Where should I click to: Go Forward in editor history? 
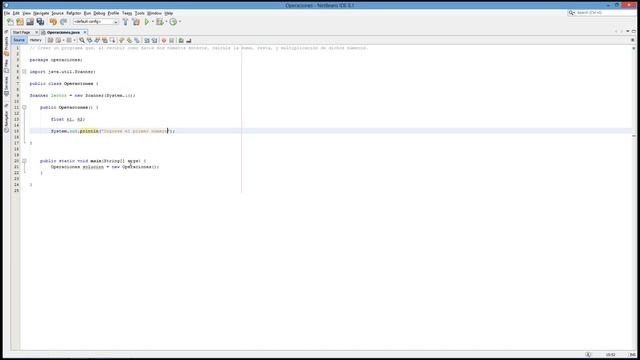pyautogui.click(x=69, y=40)
